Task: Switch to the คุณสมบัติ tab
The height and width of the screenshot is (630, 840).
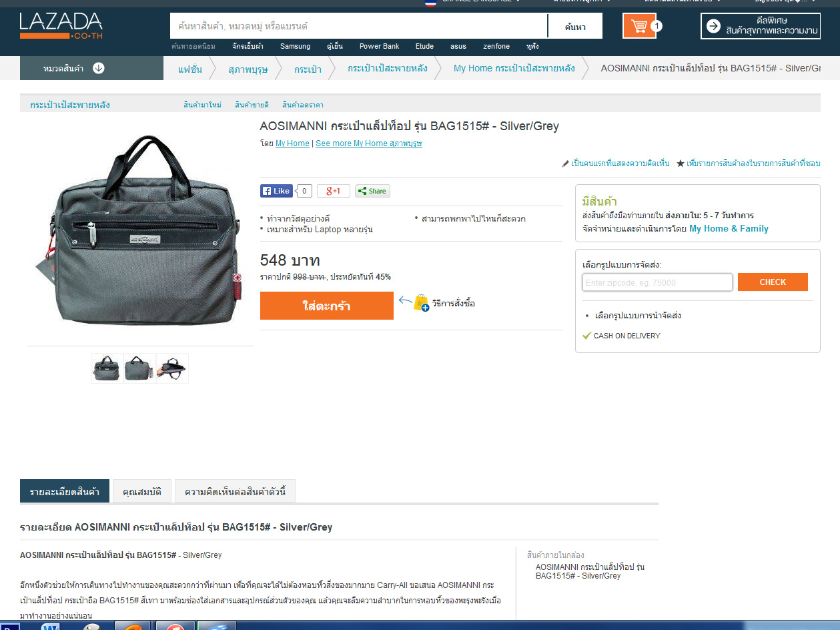Action: click(x=142, y=492)
